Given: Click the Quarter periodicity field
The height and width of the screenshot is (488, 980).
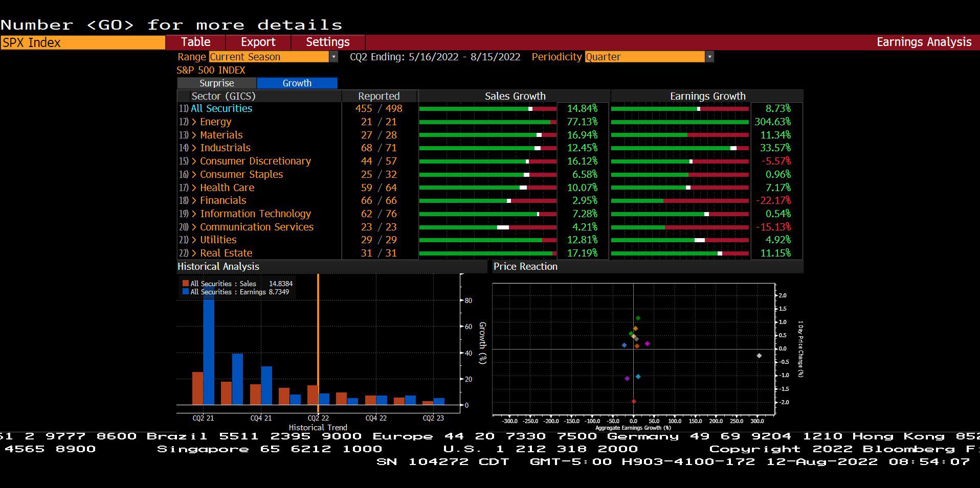Looking at the screenshot, I should click(645, 57).
